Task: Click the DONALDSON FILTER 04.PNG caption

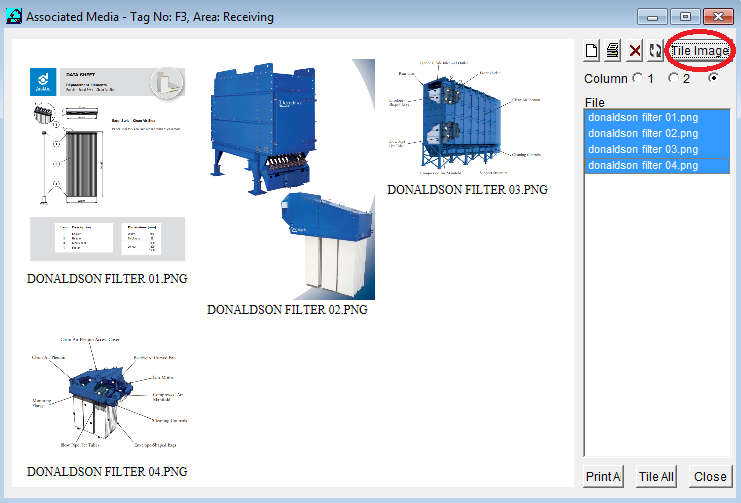Action: click(x=107, y=472)
